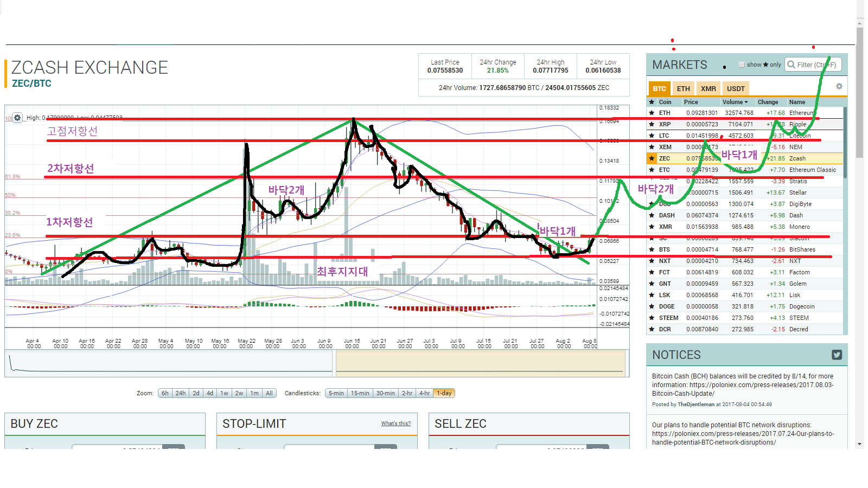Screen dimensions: 868x488
Task: Click the chart range navigator selection
Action: click(480, 363)
